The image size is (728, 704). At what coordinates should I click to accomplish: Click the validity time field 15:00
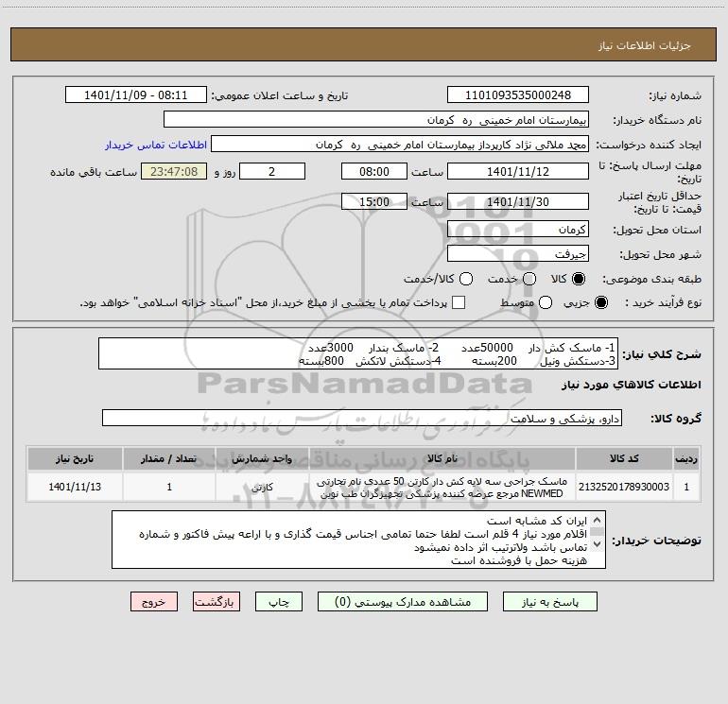[374, 202]
